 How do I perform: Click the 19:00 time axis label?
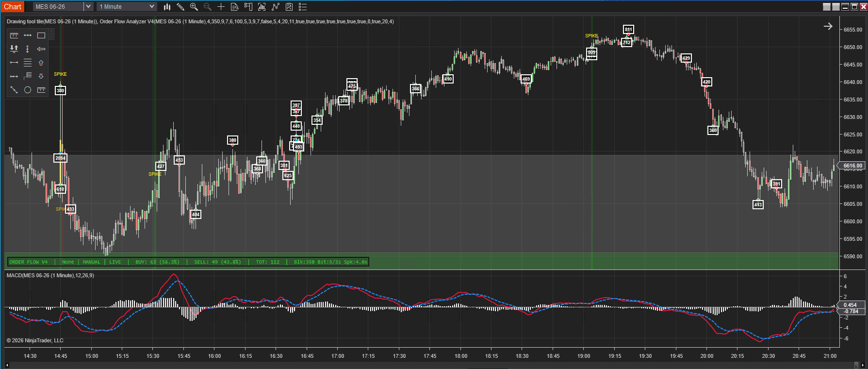(584, 356)
